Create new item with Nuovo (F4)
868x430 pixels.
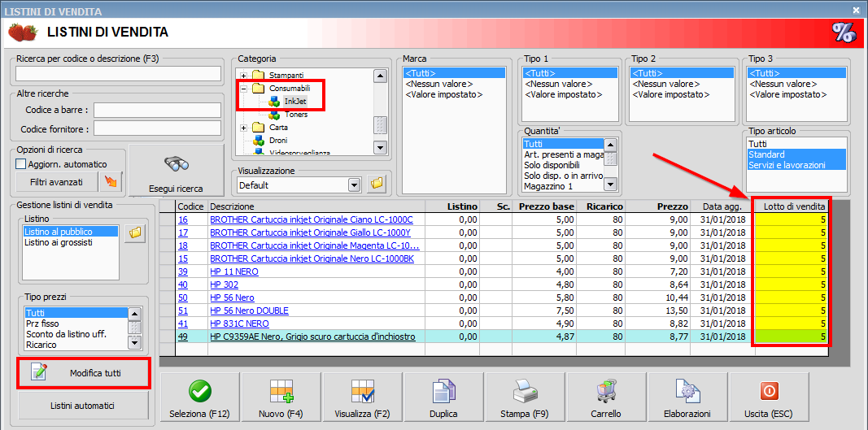point(281,397)
